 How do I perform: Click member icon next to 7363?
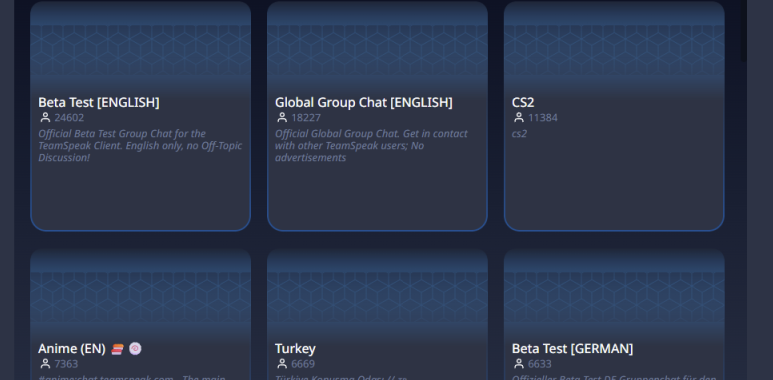pos(45,364)
